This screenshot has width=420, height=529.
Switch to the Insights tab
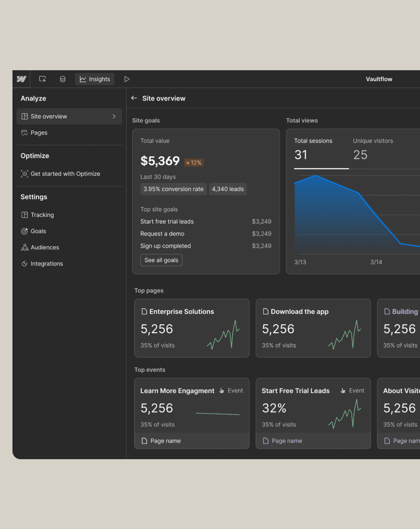(95, 79)
